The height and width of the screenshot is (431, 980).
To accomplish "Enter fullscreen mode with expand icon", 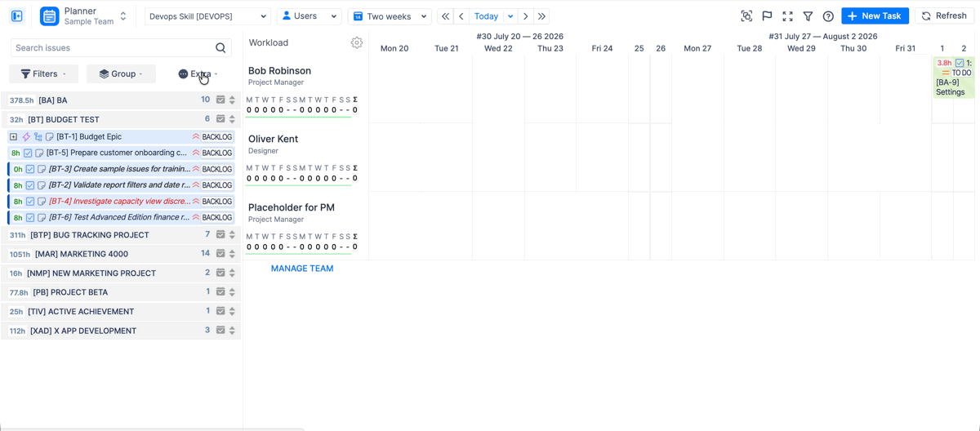I will [787, 16].
